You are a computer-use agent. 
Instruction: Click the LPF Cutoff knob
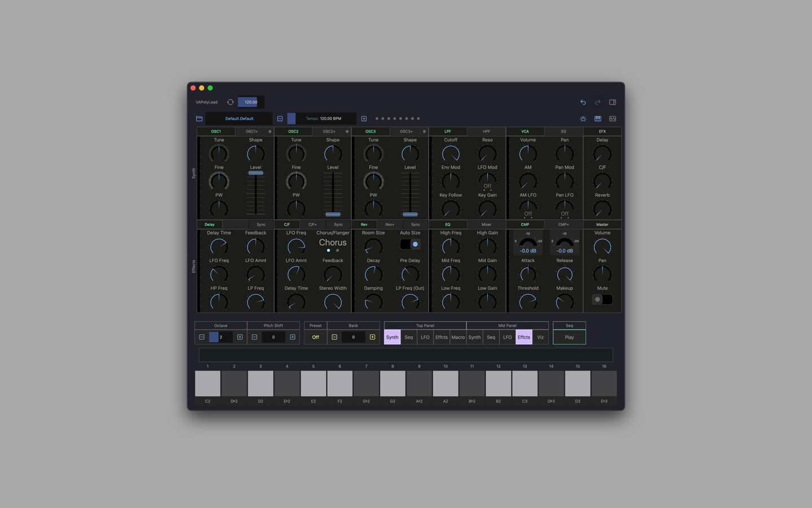pos(451,154)
